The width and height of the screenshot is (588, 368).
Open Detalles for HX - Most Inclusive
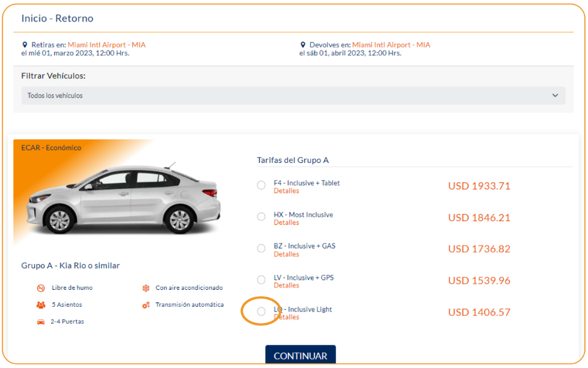pos(286,223)
